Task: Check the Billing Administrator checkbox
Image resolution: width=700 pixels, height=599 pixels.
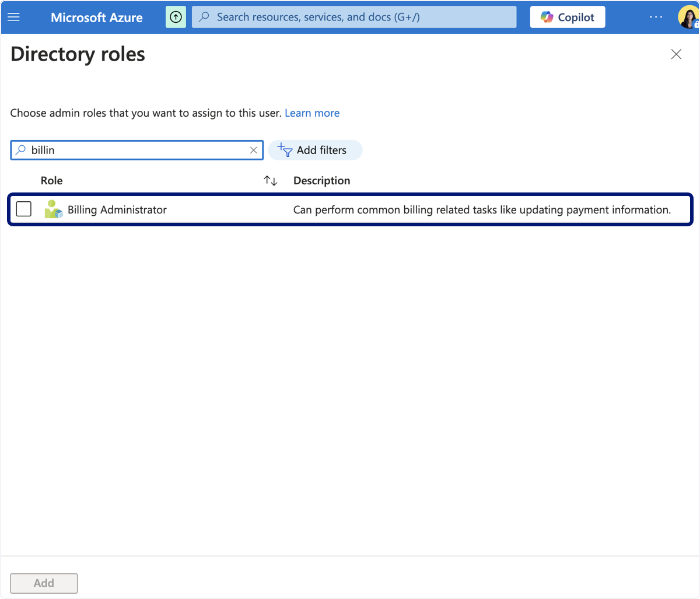Action: (24, 209)
